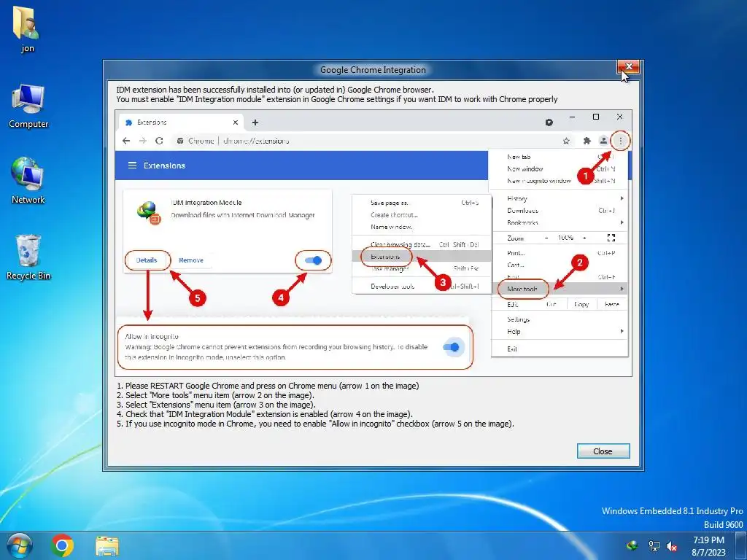Click the Google Chrome Integration title bar text

(373, 69)
